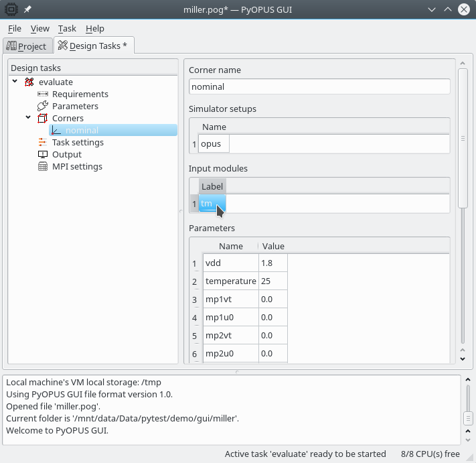Image resolution: width=476 pixels, height=463 pixels.
Task: Switch to the Project tab
Action: [27, 46]
